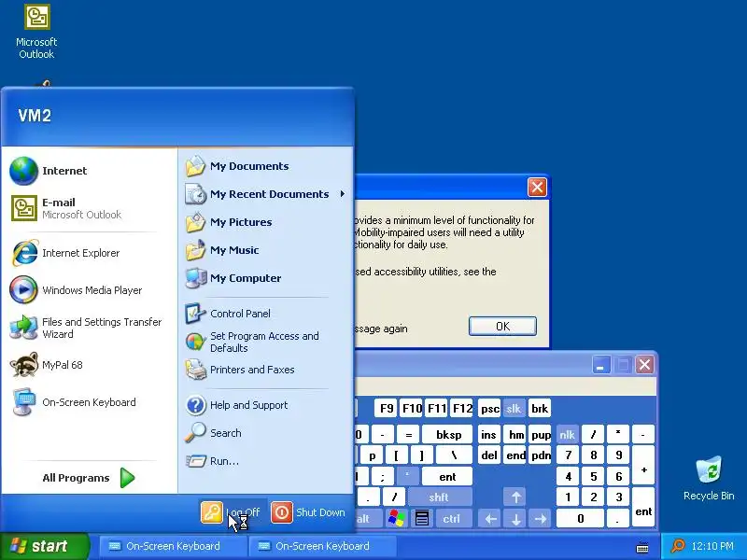Click keyboard icon in system tray
The image size is (747, 560).
pyautogui.click(x=642, y=547)
